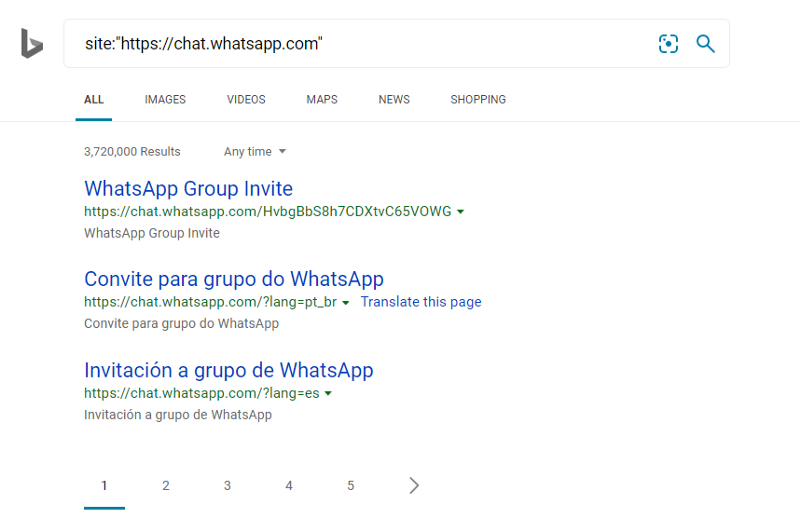
Task: Click the magnifier search icon
Action: pos(706,43)
